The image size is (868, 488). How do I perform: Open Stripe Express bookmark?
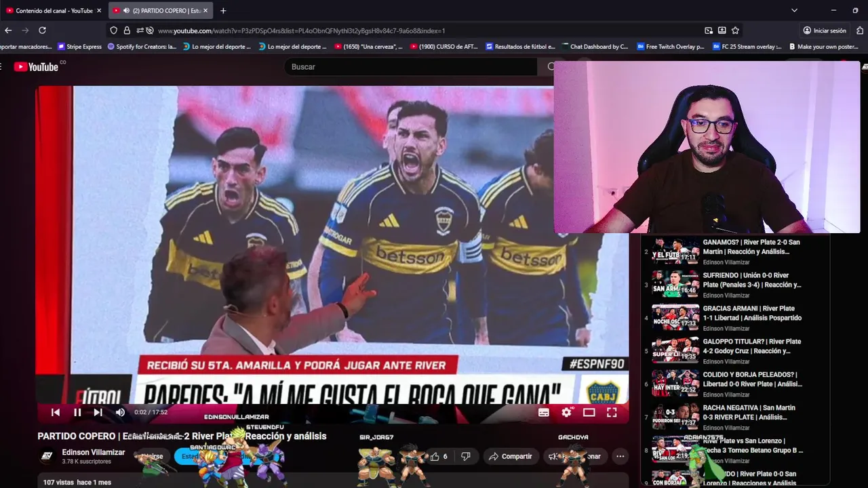click(x=80, y=47)
